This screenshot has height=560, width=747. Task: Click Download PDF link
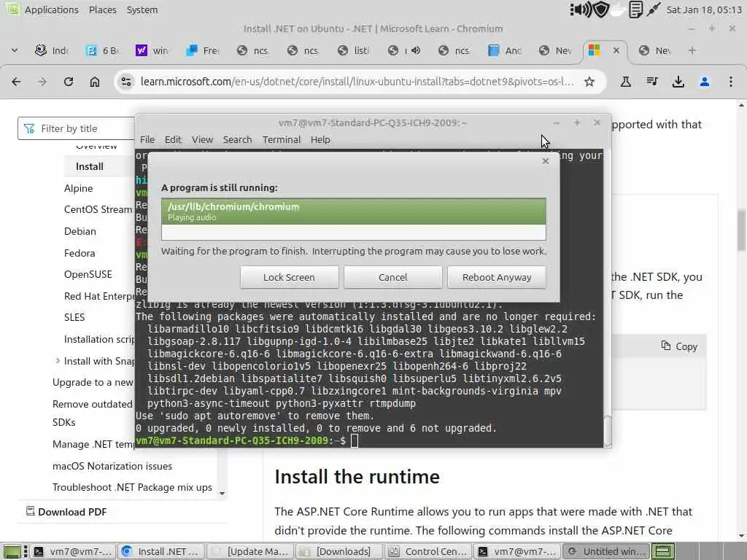click(66, 512)
